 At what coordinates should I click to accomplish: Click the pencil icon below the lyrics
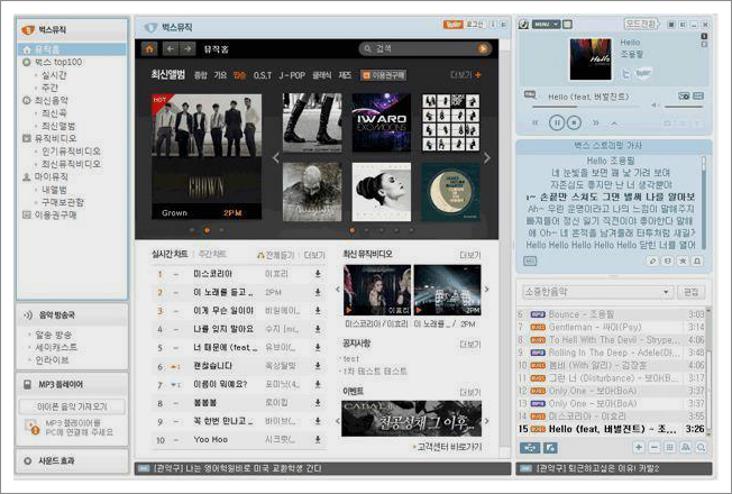tap(653, 261)
